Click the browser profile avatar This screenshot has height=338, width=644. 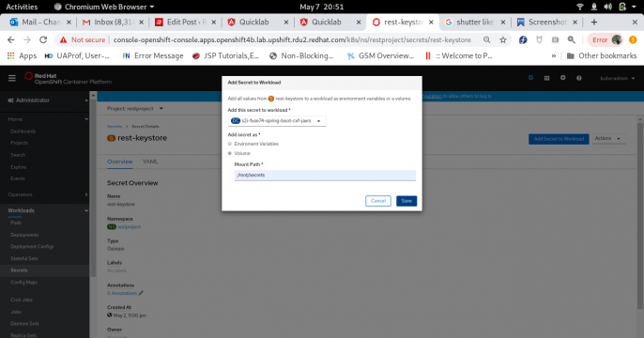tap(617, 39)
